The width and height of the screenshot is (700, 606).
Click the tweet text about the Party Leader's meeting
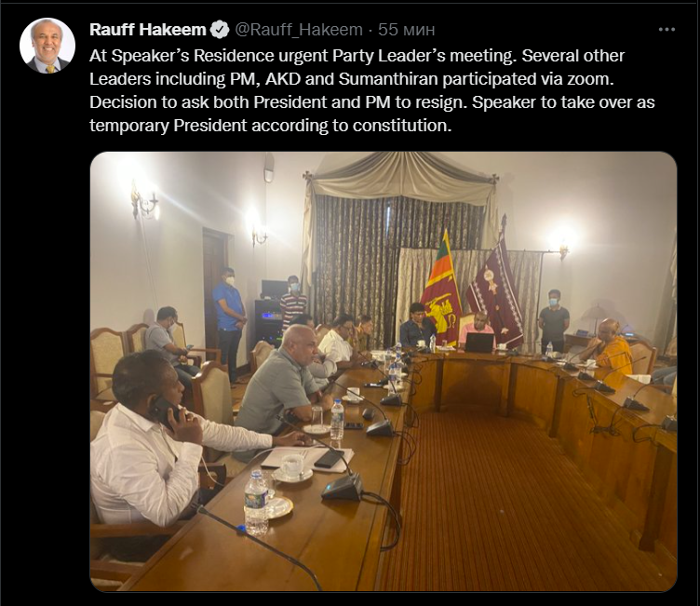tap(370, 90)
